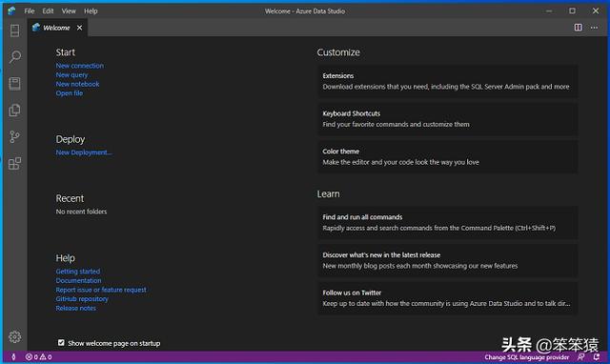Close the Welcome tab
This screenshot has width=610, height=364.
coord(79,28)
